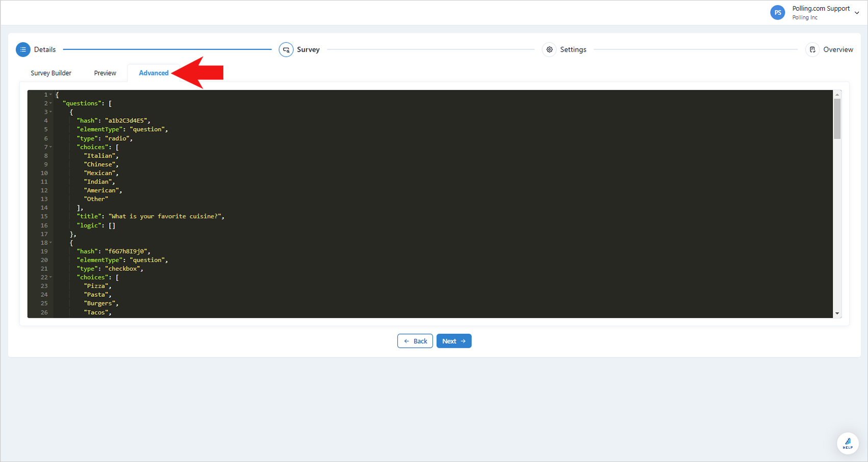Collapse the object fold on line 18

click(50, 243)
